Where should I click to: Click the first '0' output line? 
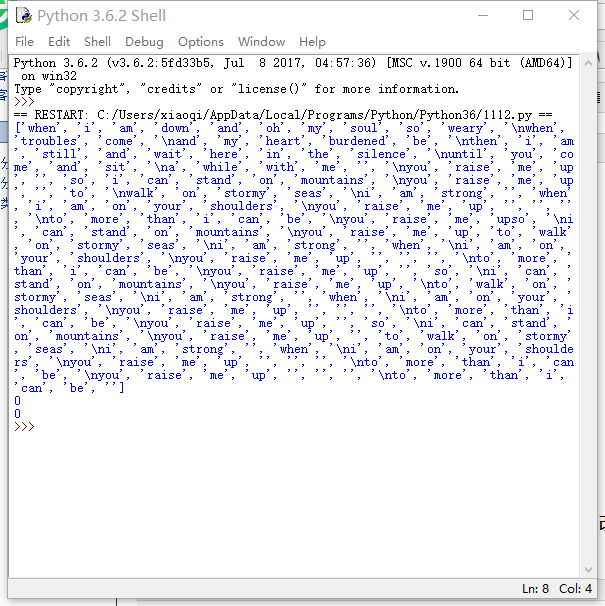17,401
